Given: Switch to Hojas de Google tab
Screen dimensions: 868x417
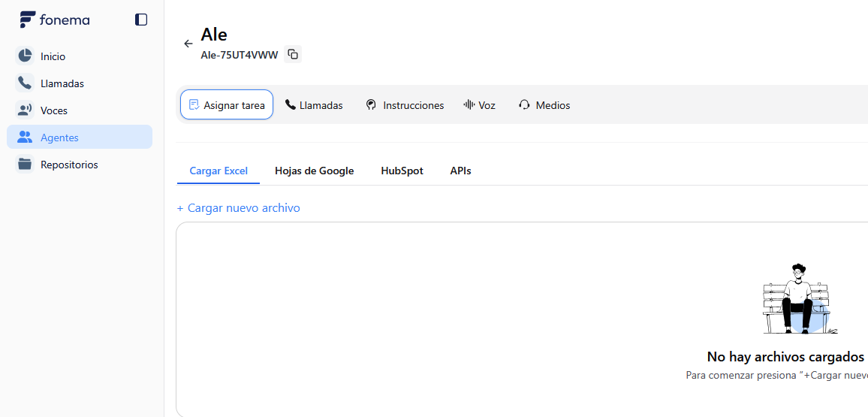Looking at the screenshot, I should [314, 171].
